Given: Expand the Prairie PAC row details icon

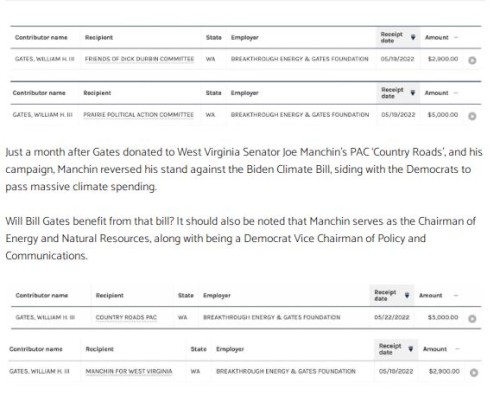Looking at the screenshot, I should tap(472, 116).
